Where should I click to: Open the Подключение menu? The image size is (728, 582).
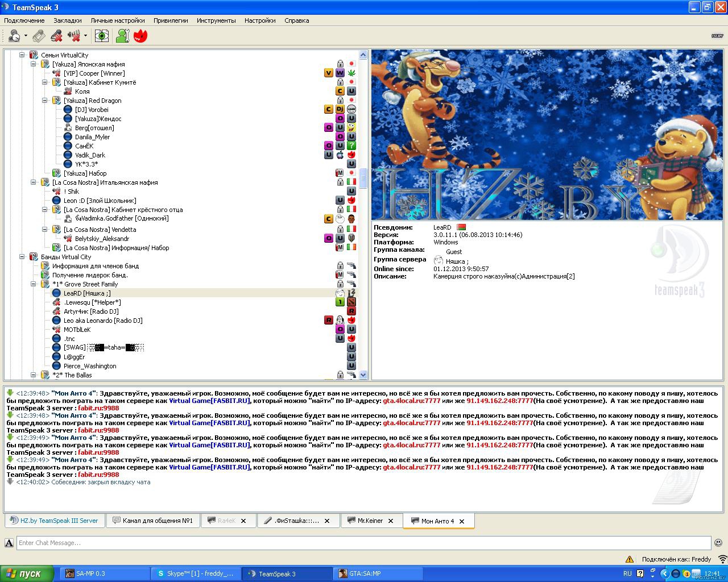[24, 20]
